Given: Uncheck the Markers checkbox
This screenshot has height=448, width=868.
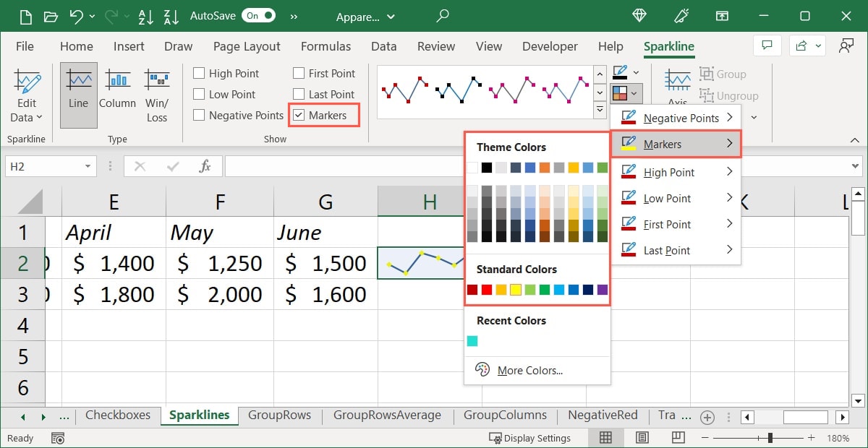Looking at the screenshot, I should coord(299,116).
